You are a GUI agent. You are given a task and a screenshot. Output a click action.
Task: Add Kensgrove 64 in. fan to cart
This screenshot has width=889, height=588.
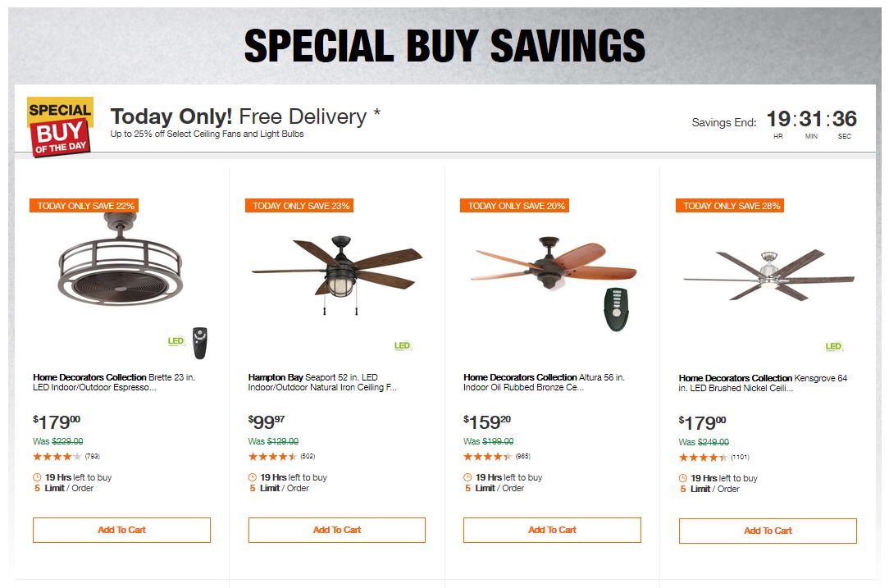pos(768,531)
